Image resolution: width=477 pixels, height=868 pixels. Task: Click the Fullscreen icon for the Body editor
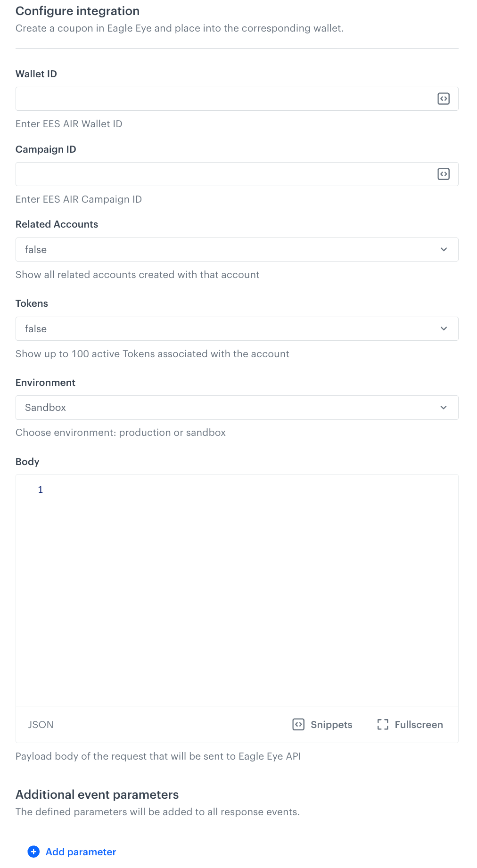tap(383, 724)
